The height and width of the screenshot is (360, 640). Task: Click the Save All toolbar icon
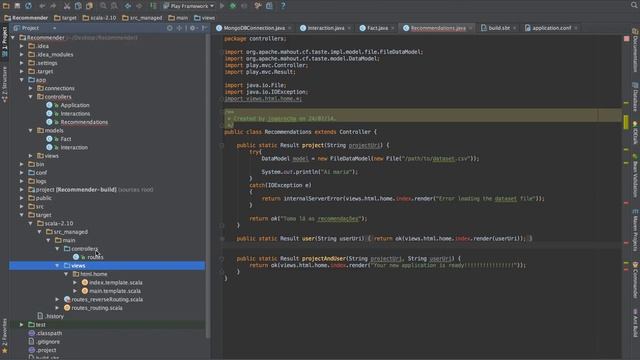pos(17,6)
